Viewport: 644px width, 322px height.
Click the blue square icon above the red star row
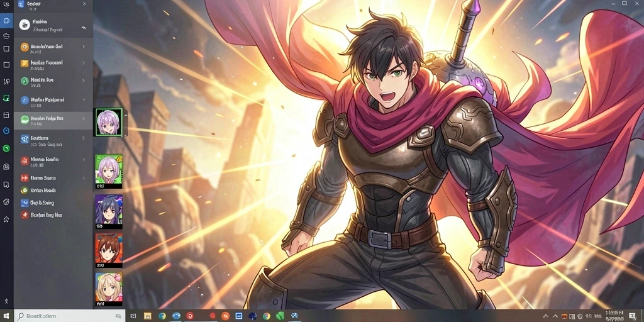(x=25, y=203)
